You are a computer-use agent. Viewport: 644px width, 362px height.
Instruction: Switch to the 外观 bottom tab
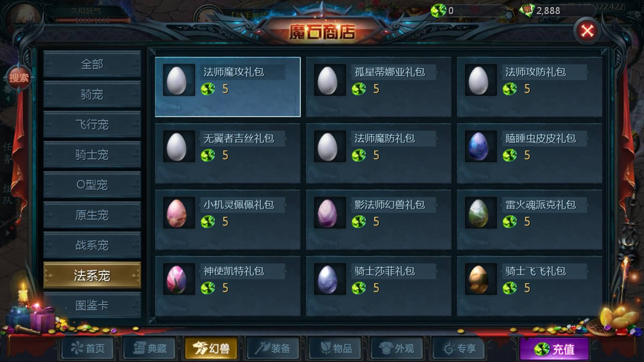pyautogui.click(x=396, y=348)
